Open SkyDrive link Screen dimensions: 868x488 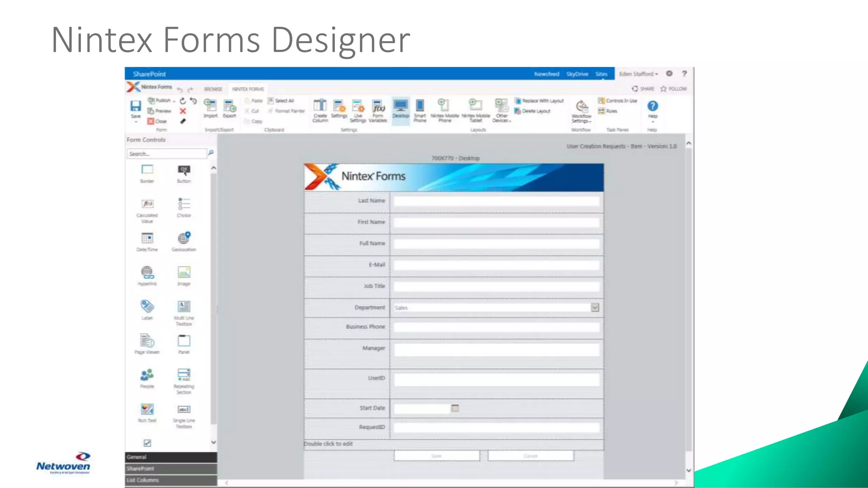tap(577, 74)
